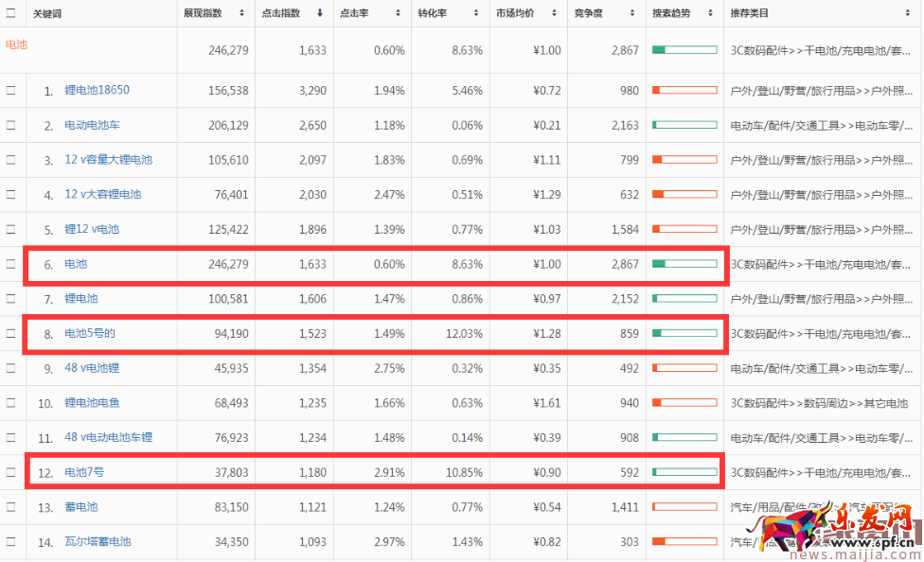Select the checkbox beside 电池7号

(11, 472)
